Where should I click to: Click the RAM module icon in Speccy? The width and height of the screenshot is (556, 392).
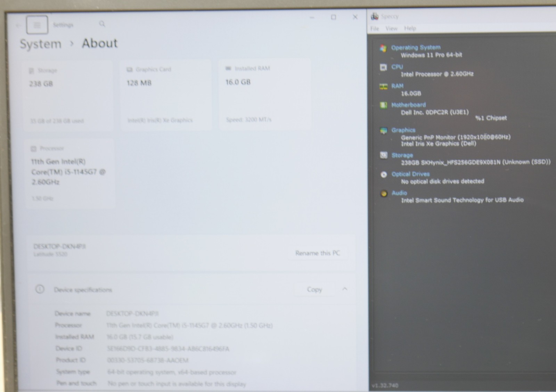coord(383,87)
